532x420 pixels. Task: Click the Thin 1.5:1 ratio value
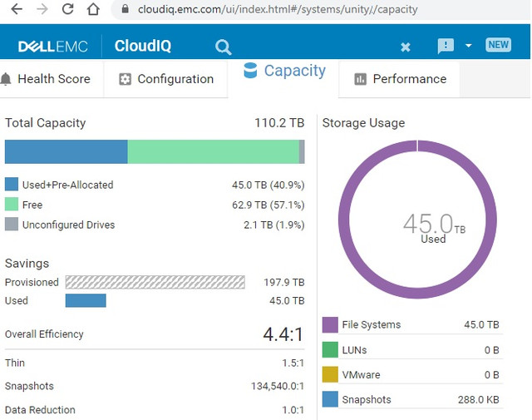293,363
